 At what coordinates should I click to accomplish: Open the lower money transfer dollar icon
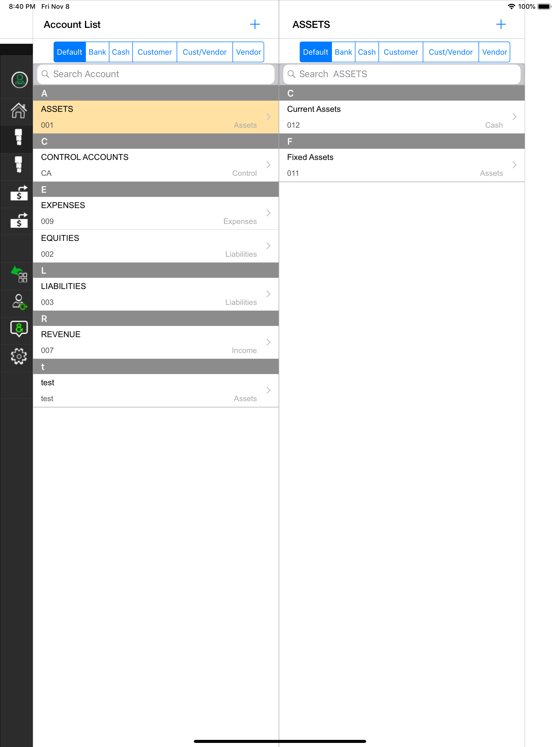(x=19, y=220)
